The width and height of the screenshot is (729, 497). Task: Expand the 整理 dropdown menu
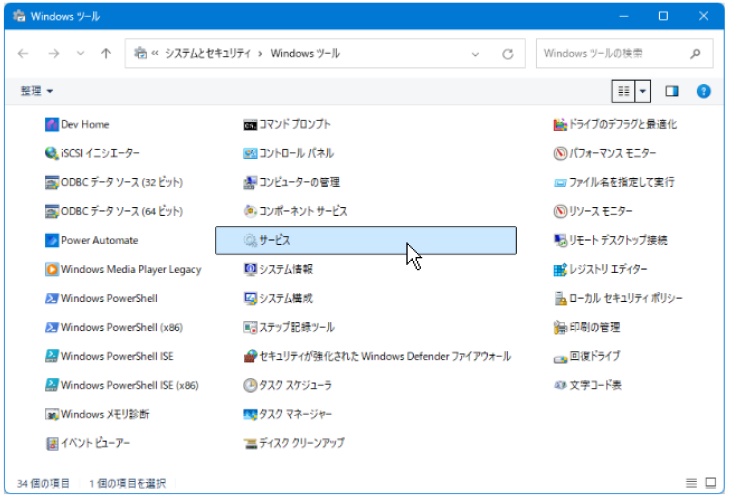tap(37, 91)
